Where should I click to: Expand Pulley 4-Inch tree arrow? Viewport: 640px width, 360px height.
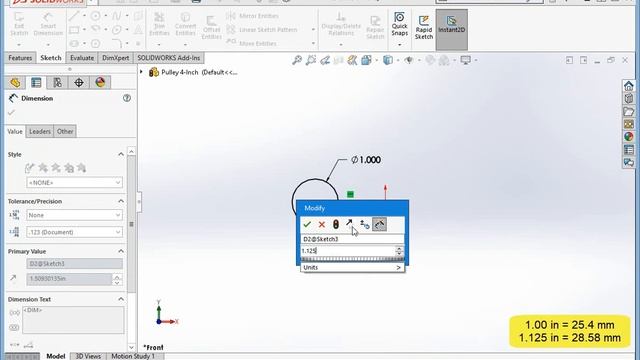(x=142, y=72)
